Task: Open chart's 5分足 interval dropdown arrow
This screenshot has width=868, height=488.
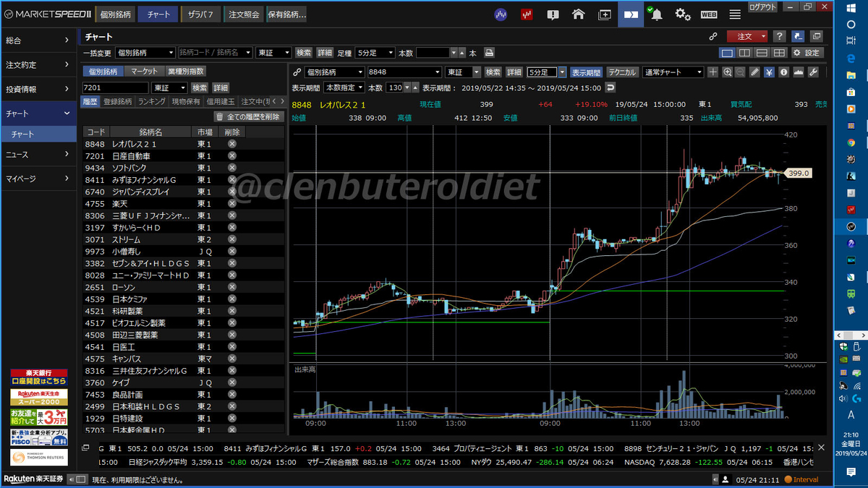Action: [562, 72]
